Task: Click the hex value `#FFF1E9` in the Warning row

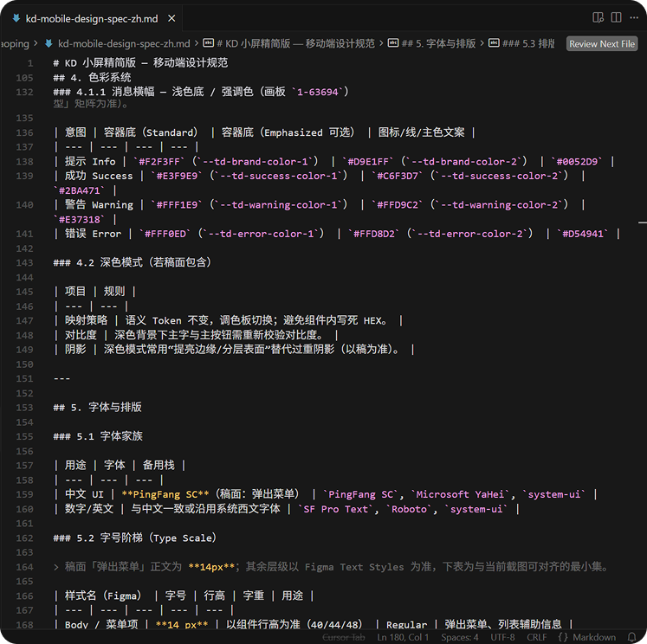Action: (x=177, y=204)
